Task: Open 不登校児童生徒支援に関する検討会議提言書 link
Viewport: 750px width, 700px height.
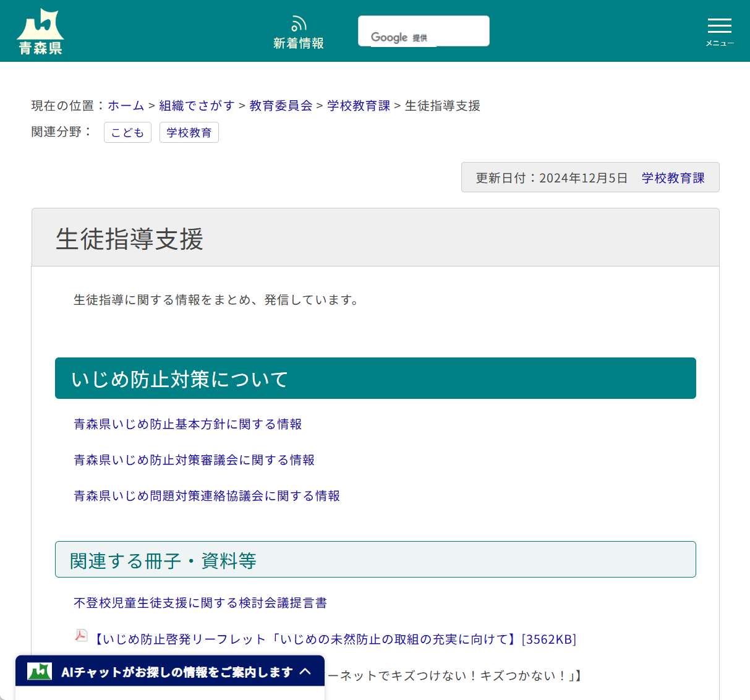Action: tap(199, 603)
